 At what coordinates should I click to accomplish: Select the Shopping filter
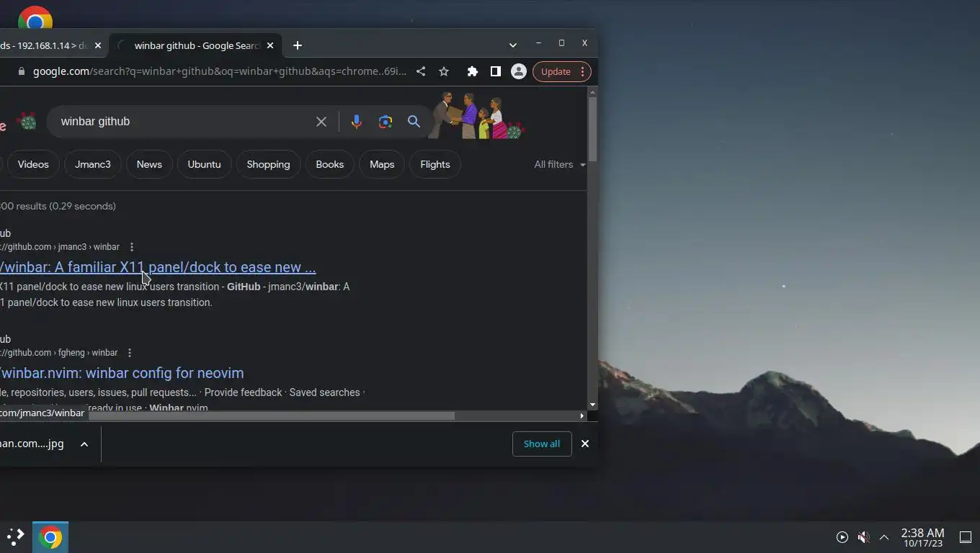[x=268, y=164]
